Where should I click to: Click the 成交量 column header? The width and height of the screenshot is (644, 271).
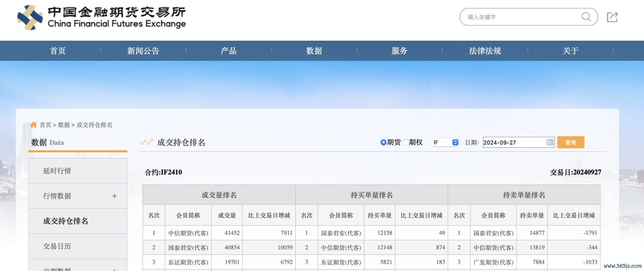coord(227,215)
